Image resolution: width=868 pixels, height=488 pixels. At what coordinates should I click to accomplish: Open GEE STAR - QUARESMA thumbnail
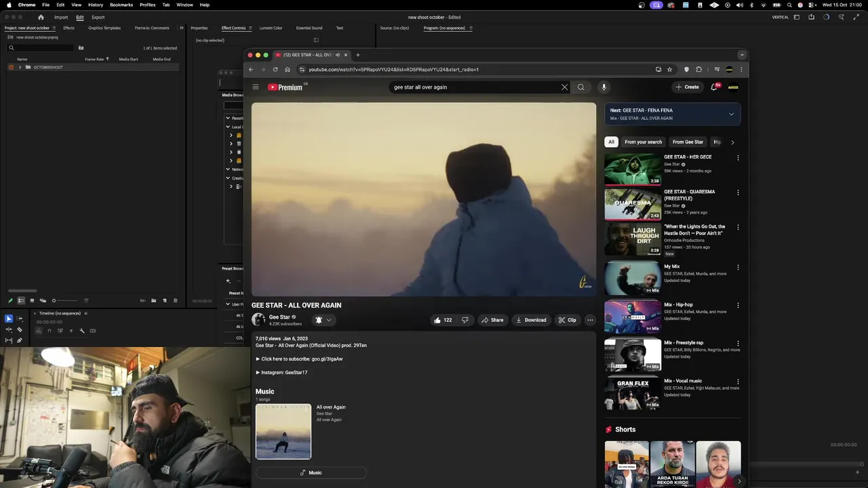tap(633, 204)
